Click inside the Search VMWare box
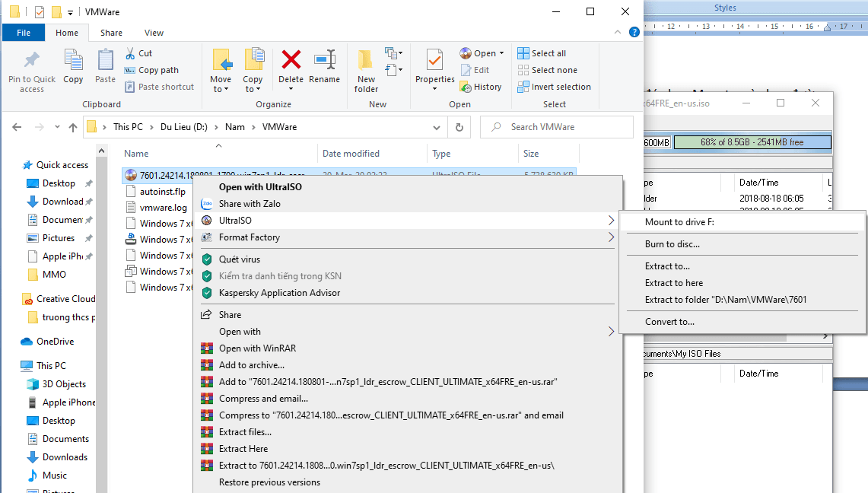 (556, 127)
